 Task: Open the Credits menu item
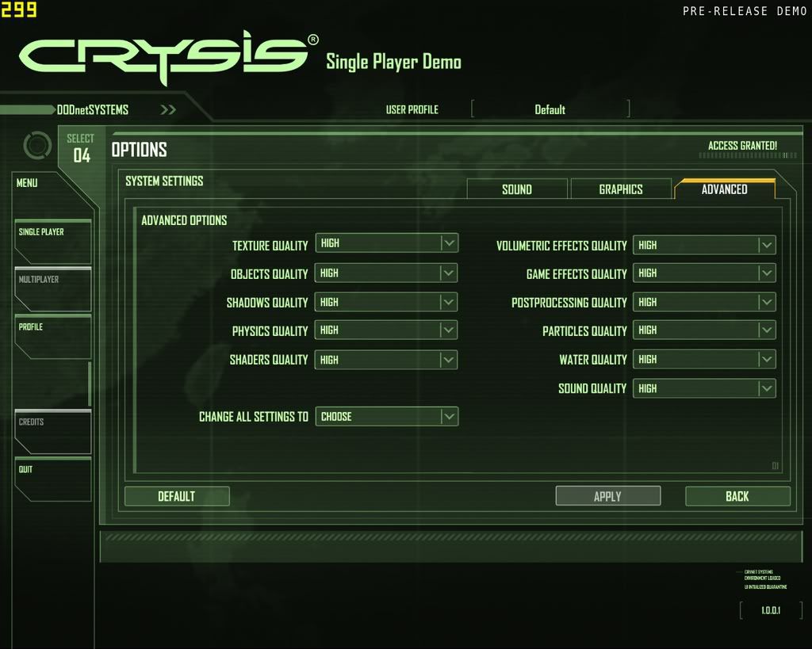tap(53, 432)
